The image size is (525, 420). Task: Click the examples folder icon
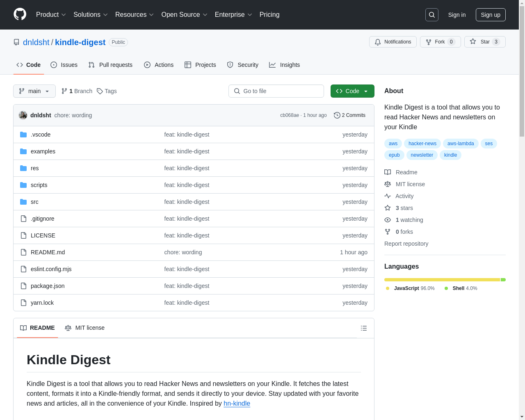point(23,151)
